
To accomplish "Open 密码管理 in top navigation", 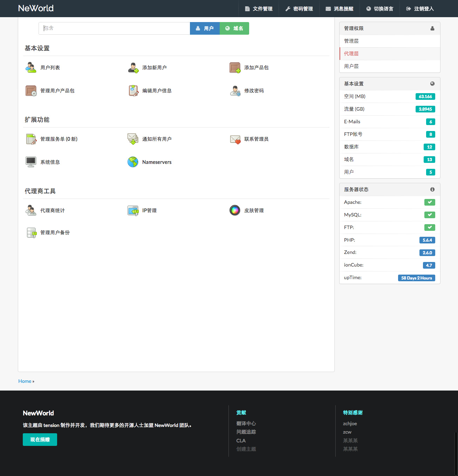I will click(x=299, y=9).
